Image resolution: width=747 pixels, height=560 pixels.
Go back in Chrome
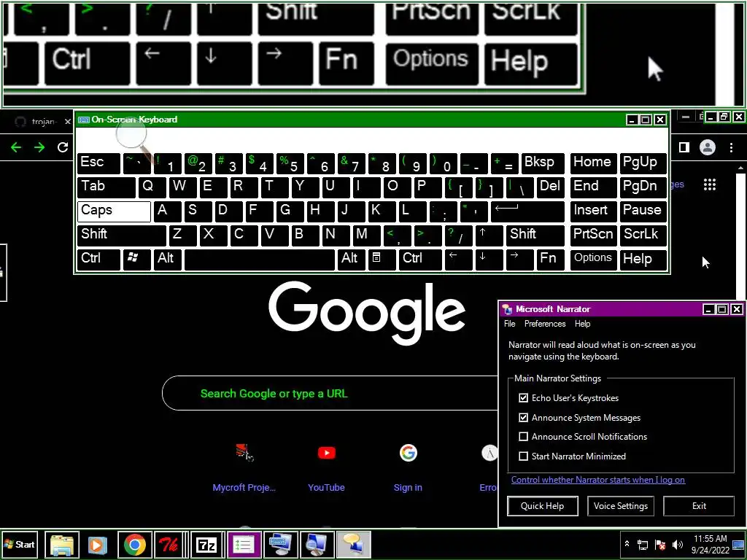tap(16, 147)
